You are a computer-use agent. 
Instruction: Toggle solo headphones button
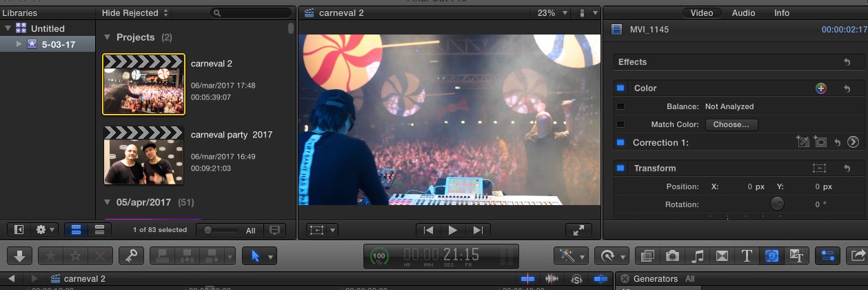tap(576, 279)
